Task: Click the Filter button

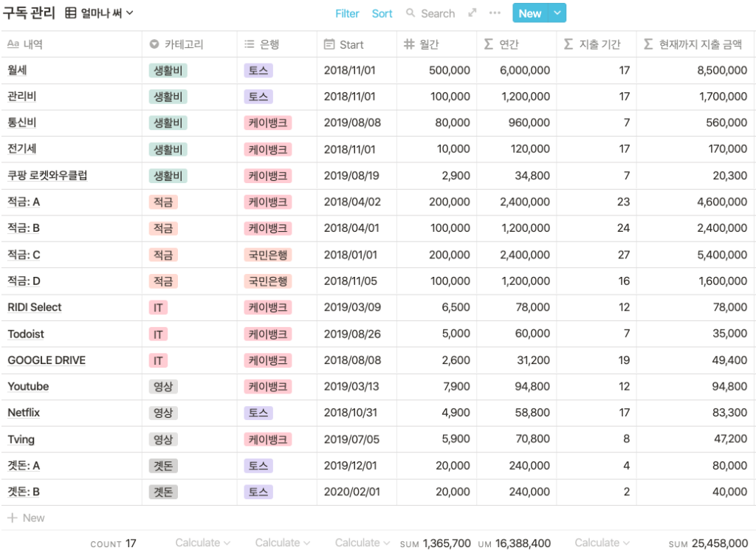Action: (x=347, y=13)
